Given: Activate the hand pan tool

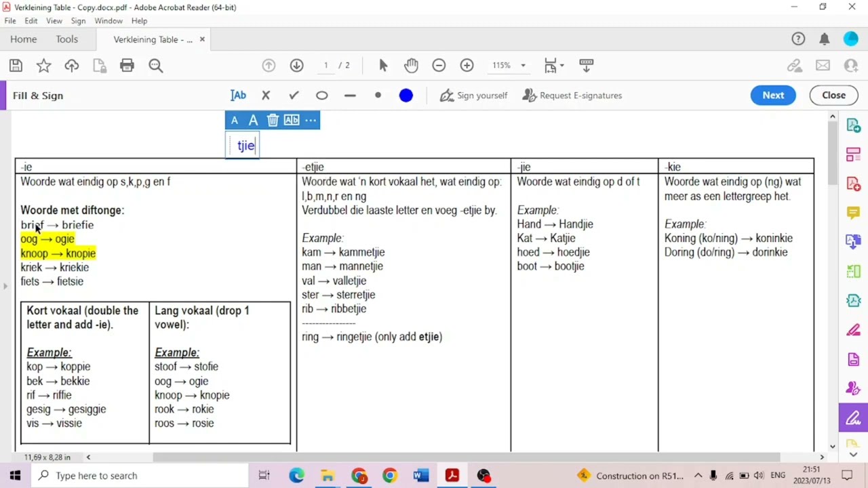Looking at the screenshot, I should point(411,66).
